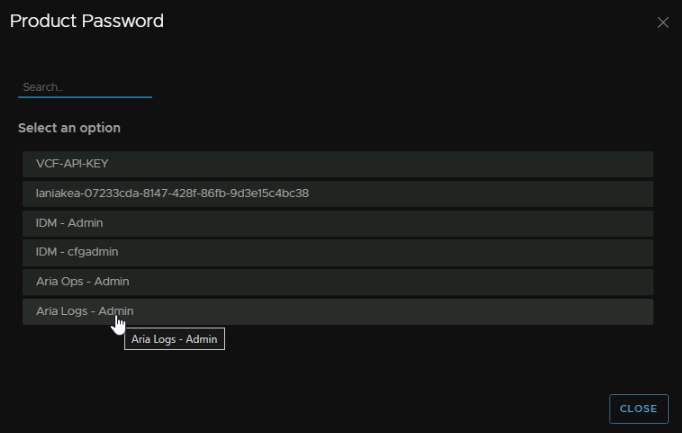Choose Aria Ops - Admin entry
The width and height of the screenshot is (682, 433).
click(x=338, y=282)
